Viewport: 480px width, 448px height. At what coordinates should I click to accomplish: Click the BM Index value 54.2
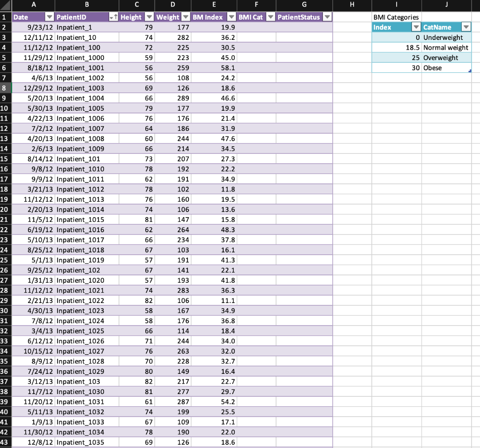214,402
